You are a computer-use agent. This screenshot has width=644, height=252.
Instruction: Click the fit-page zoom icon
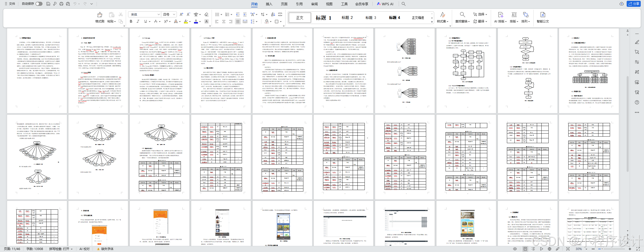tap(568, 249)
